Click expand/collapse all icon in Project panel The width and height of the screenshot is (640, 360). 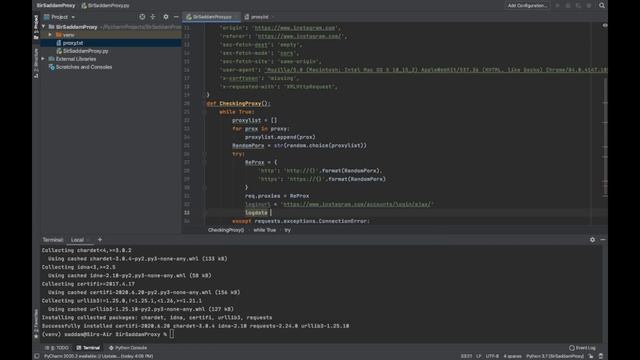[x=153, y=17]
